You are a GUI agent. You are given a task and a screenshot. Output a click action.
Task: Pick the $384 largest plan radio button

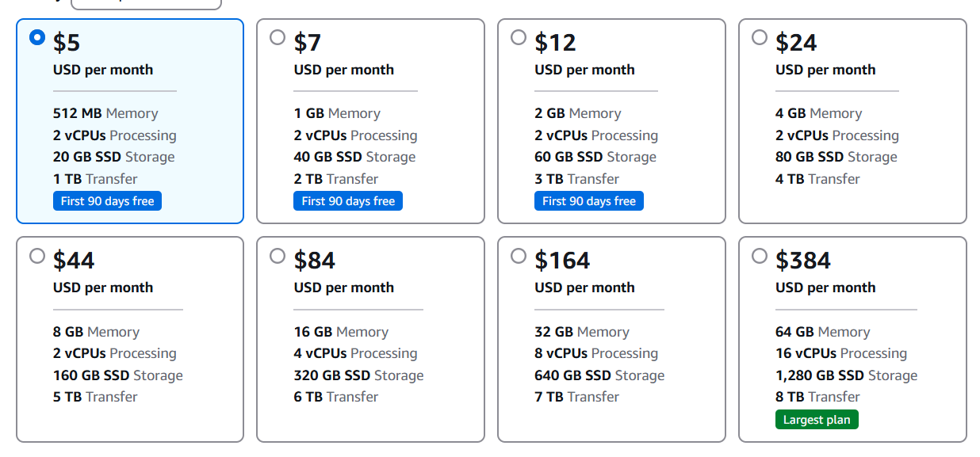(x=760, y=256)
